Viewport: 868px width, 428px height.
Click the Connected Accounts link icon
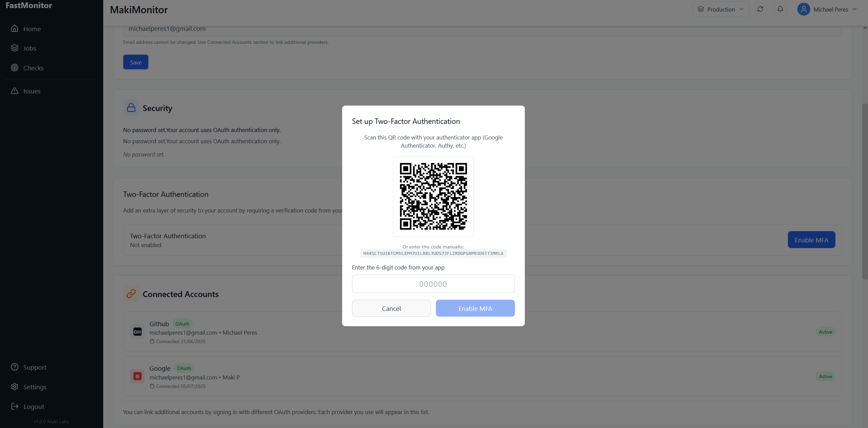(131, 294)
